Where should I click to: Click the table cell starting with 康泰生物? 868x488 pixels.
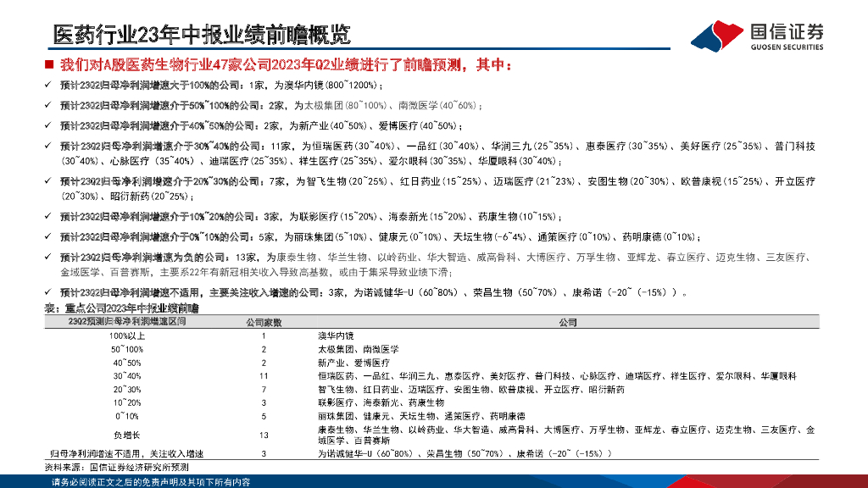click(566, 435)
